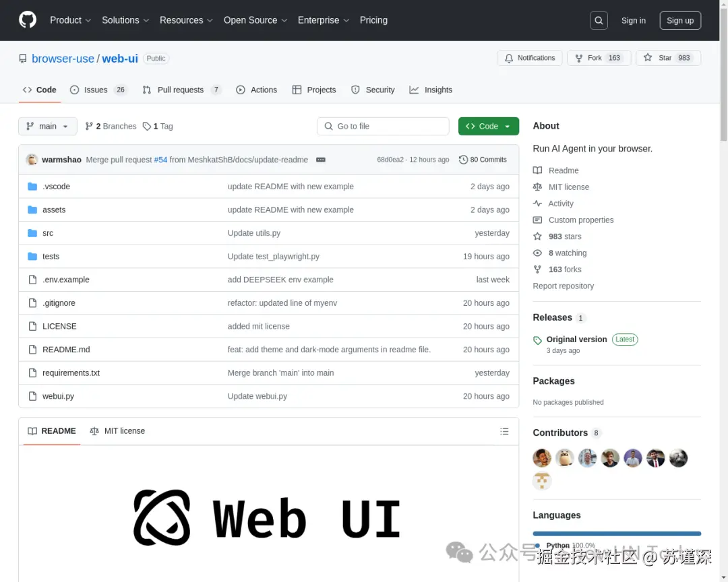
Task: Click the Notifications bell button
Action: [x=529, y=58]
